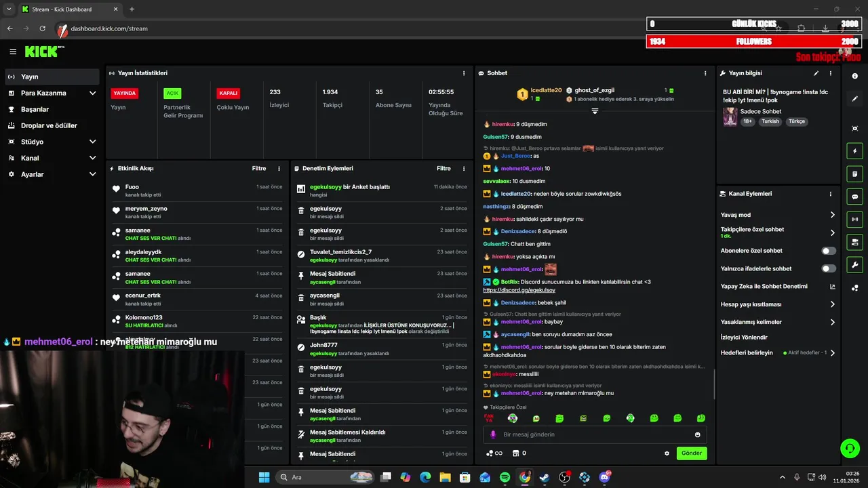Screen dimensions: 868x488
Task: Click the document notes icon in right rail
Action: pos(854,174)
